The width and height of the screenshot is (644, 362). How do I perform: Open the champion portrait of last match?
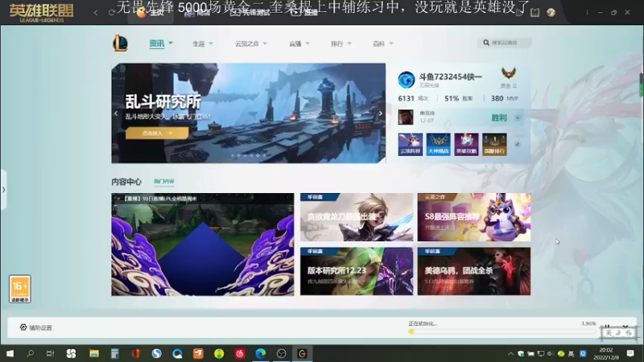pyautogui.click(x=406, y=117)
